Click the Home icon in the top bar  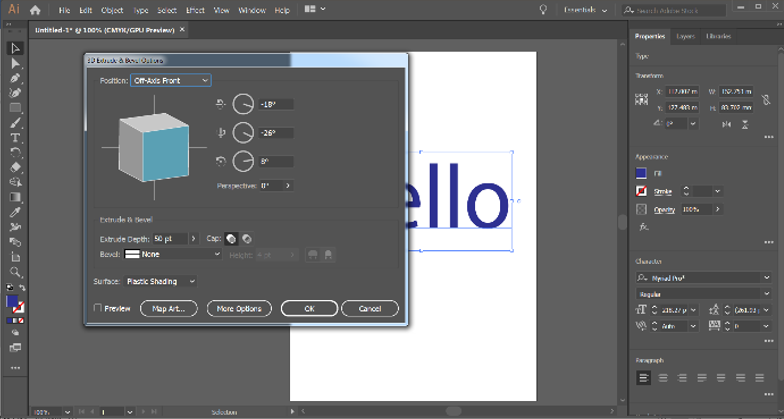pos(35,10)
